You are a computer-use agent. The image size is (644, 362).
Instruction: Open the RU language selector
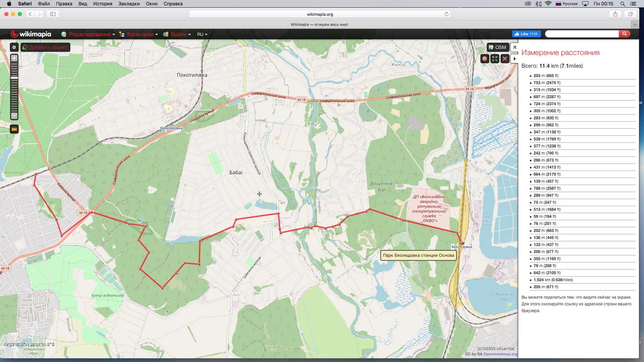pos(202,34)
